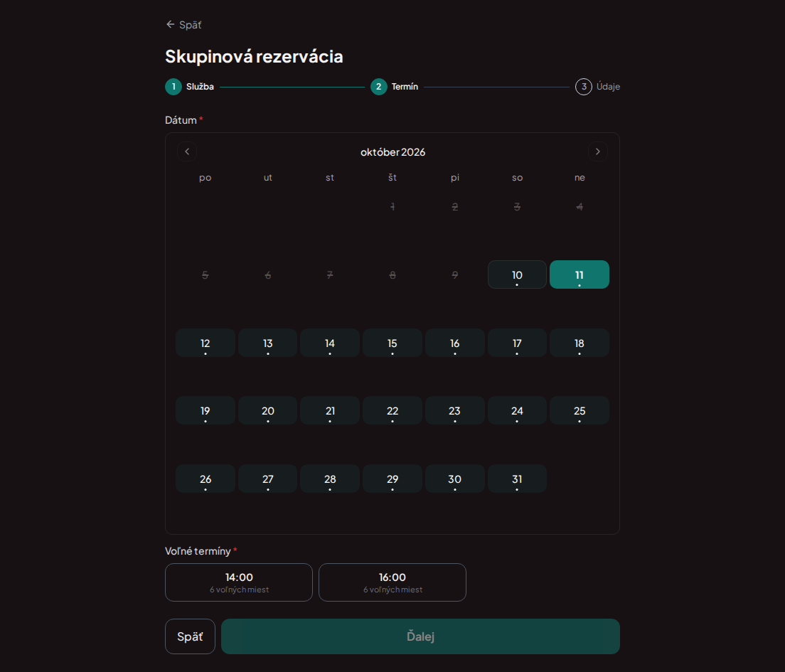Click the Späť back link at top
Image resolution: width=785 pixels, height=672 pixels.
tap(183, 25)
